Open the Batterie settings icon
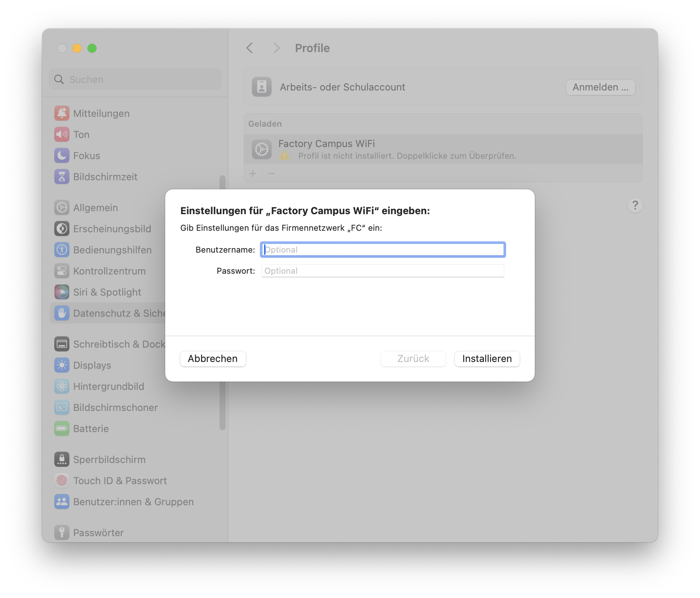 (62, 428)
